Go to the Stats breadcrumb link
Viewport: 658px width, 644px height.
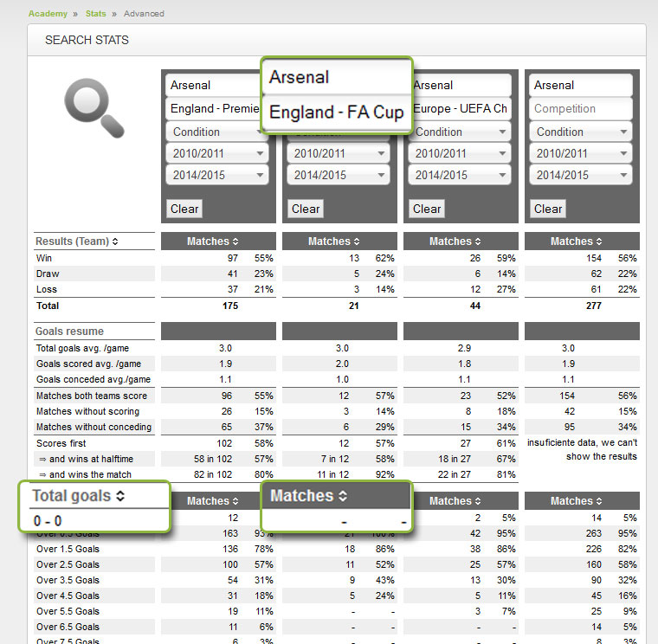(x=95, y=14)
